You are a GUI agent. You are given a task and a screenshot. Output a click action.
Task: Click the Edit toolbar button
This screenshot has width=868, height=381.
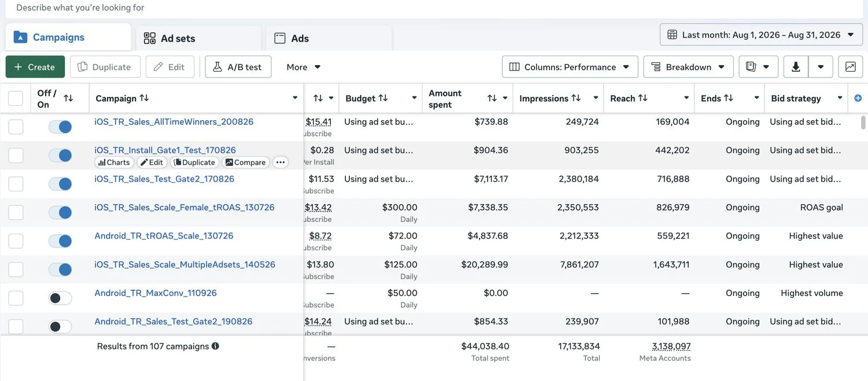point(170,67)
